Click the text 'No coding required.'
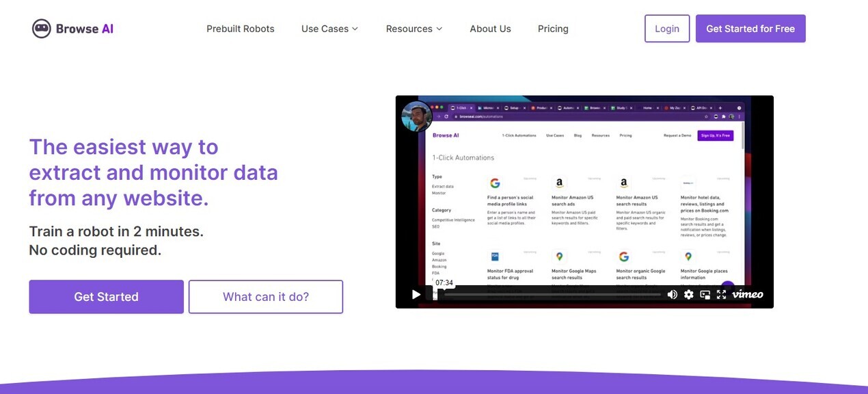The height and width of the screenshot is (394, 868). pos(95,250)
